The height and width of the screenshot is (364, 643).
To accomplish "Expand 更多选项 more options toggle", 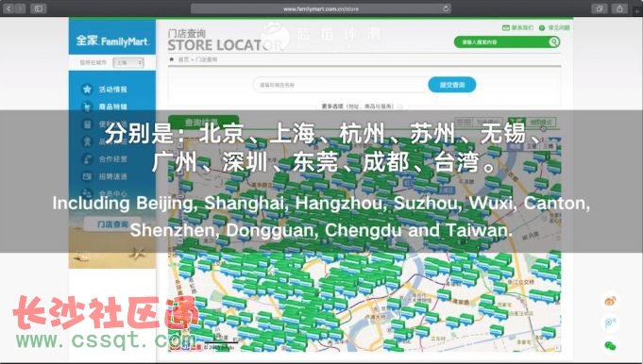I will tap(399, 107).
